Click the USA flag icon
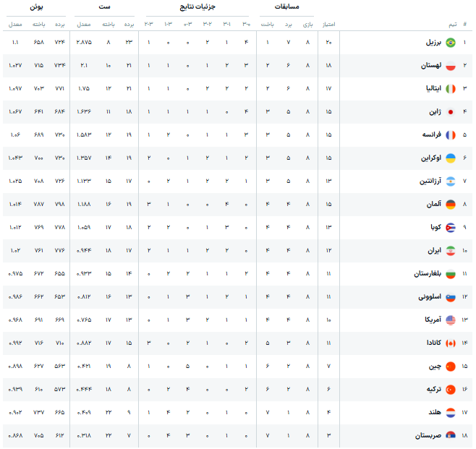 point(450,320)
